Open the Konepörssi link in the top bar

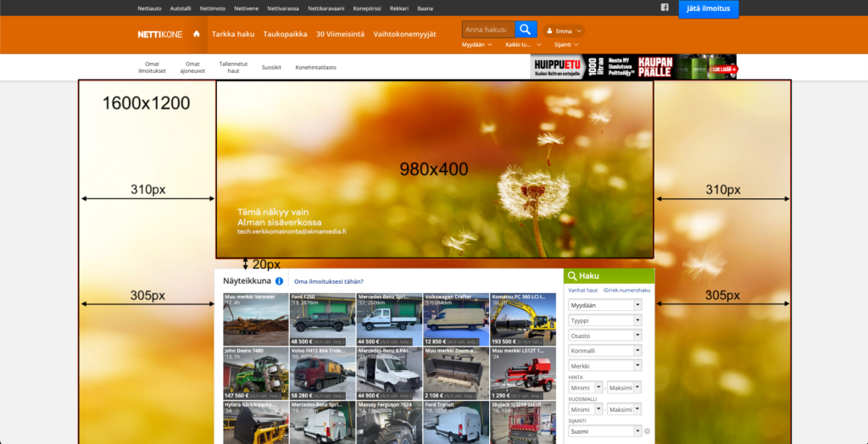pyautogui.click(x=367, y=8)
